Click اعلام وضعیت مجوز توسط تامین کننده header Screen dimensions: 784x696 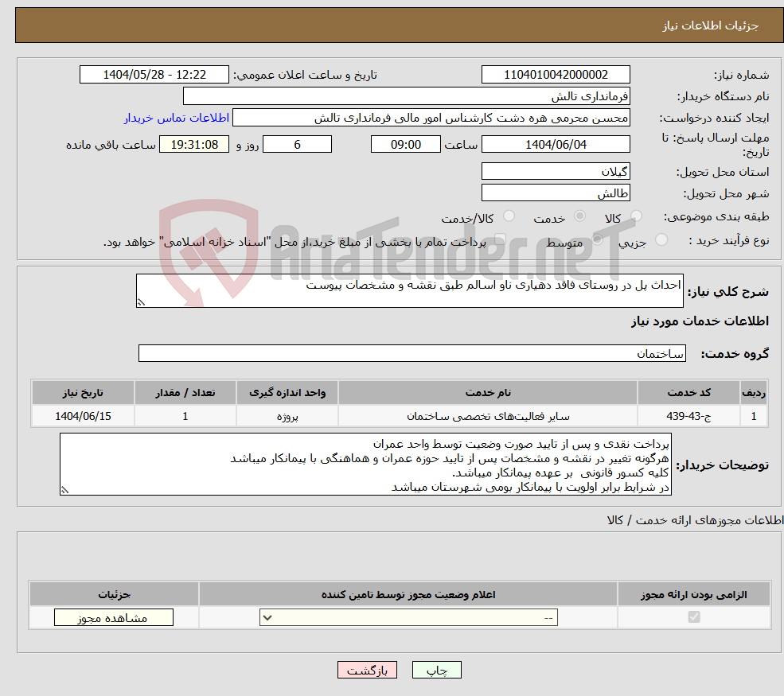tap(408, 594)
